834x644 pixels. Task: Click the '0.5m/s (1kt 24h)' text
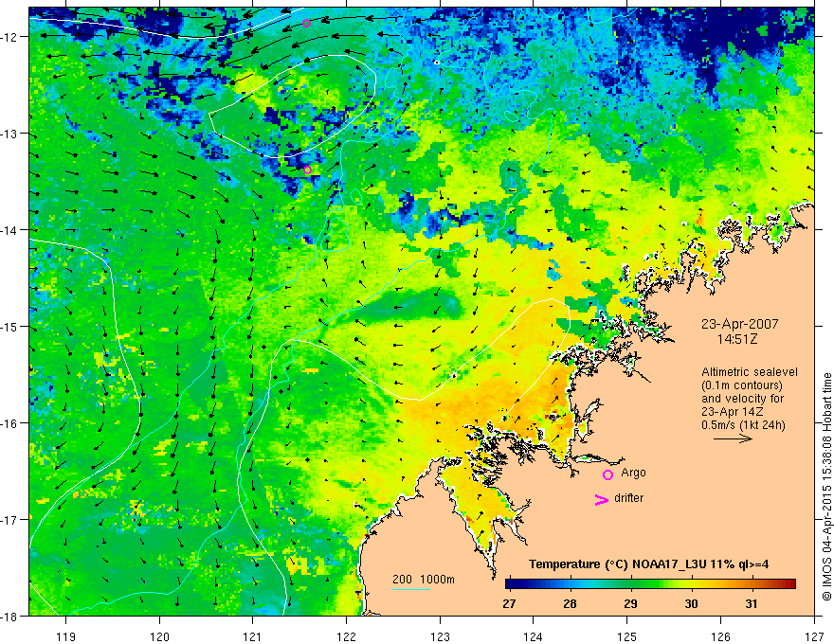pos(743,425)
